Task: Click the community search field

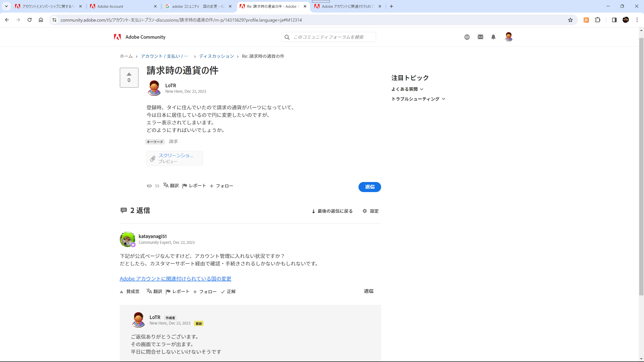Action: pyautogui.click(x=329, y=37)
